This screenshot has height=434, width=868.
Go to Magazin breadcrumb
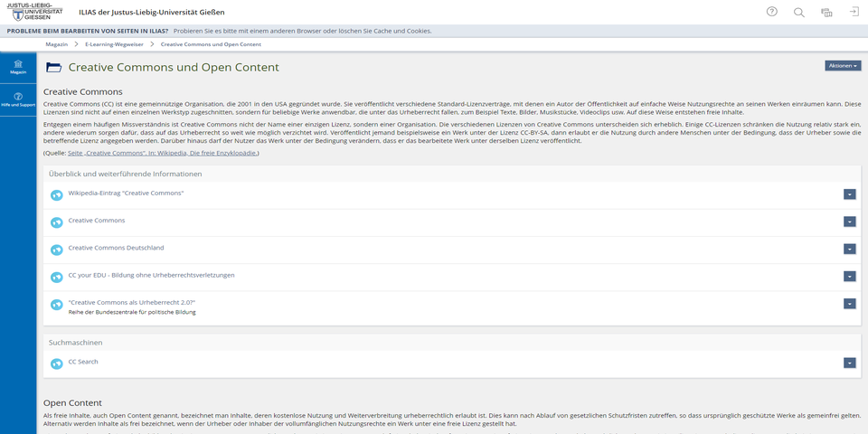56,44
